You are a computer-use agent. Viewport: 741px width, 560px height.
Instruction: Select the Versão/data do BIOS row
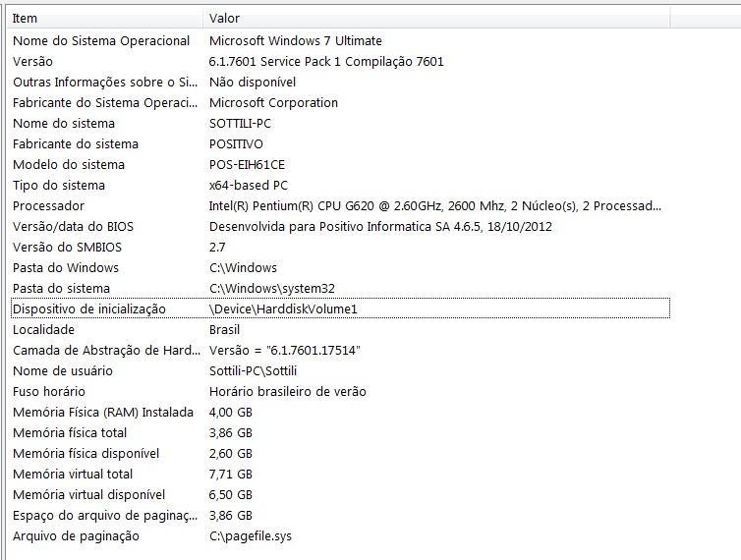340,226
